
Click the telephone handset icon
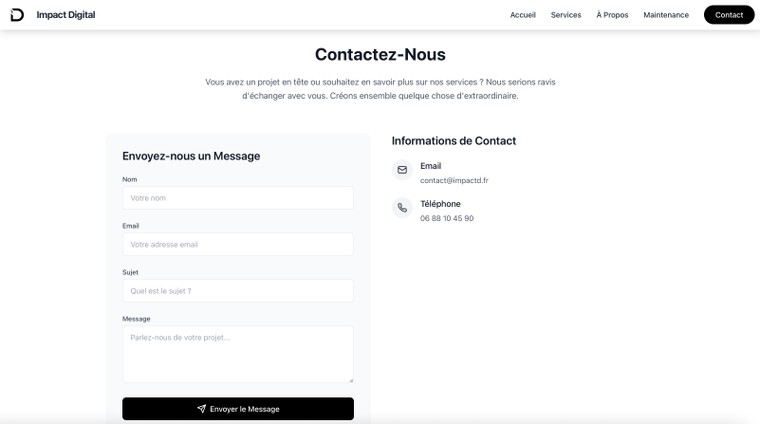click(x=402, y=208)
